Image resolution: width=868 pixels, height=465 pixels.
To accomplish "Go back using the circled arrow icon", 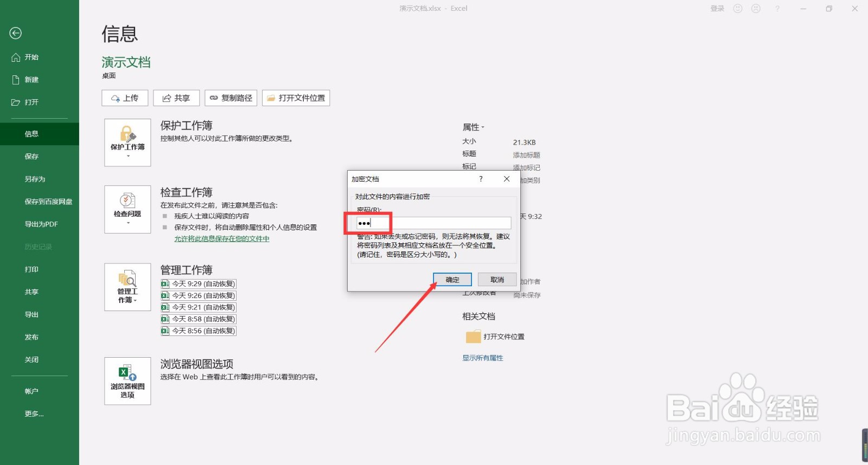I will 16,33.
